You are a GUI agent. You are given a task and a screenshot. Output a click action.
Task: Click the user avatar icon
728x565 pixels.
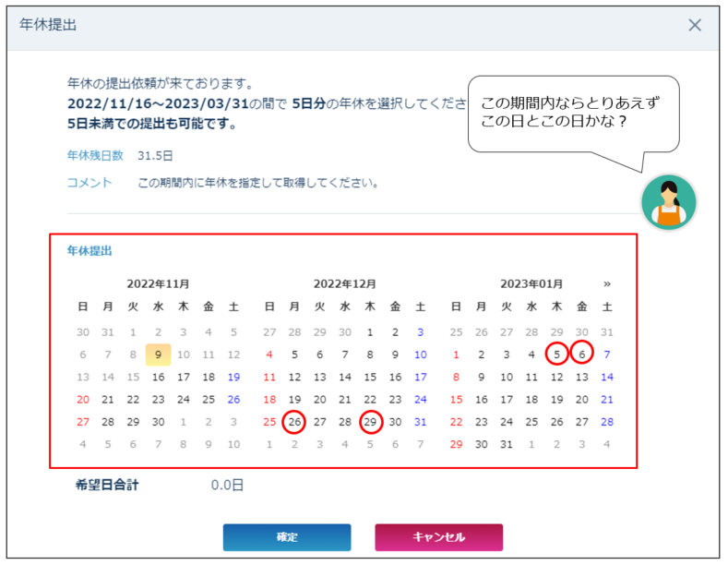(669, 202)
